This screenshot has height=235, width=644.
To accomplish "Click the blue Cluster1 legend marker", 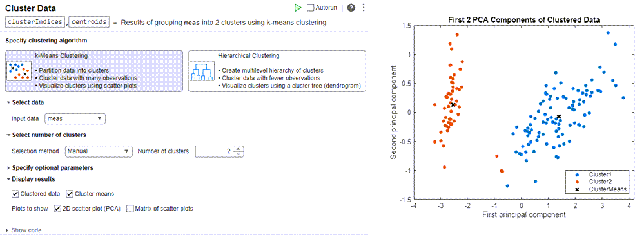I will click(x=577, y=174).
